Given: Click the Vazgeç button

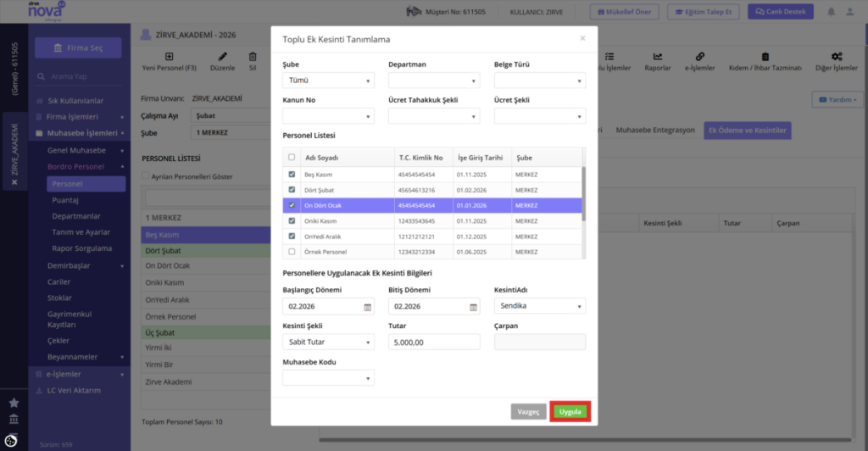Looking at the screenshot, I should point(528,412).
